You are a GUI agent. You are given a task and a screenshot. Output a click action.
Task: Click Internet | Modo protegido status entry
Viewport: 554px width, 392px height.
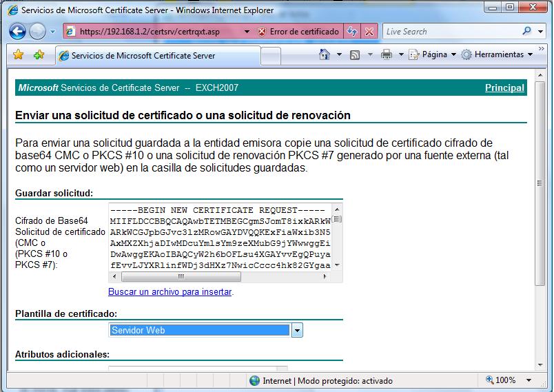pyautogui.click(x=321, y=381)
